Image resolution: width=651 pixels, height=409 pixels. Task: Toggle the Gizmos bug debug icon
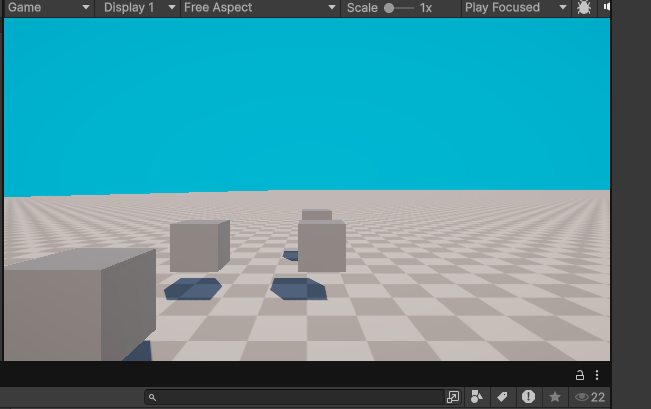point(584,7)
